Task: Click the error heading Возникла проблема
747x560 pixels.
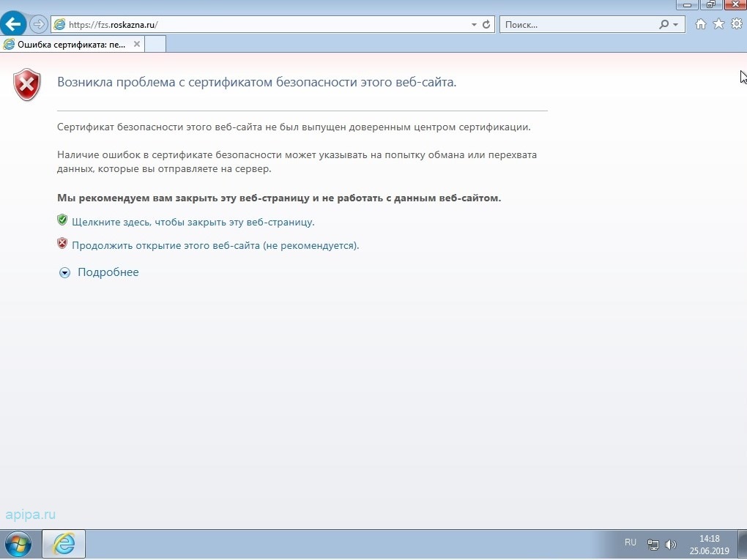Action: (x=257, y=83)
